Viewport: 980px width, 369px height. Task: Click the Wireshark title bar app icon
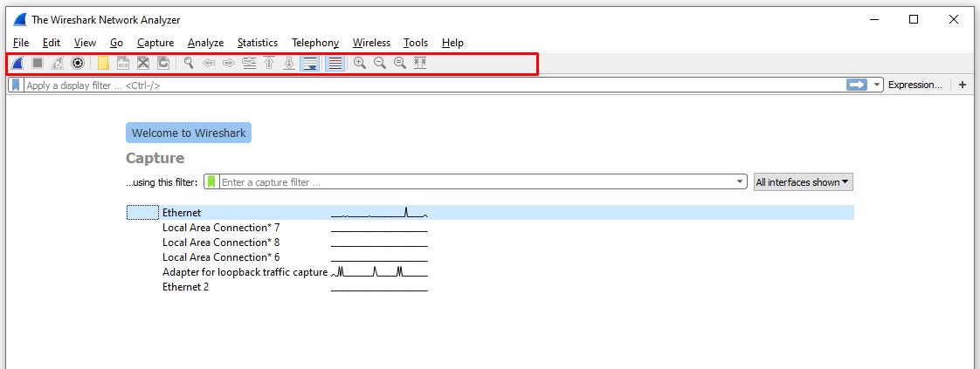pos(20,19)
